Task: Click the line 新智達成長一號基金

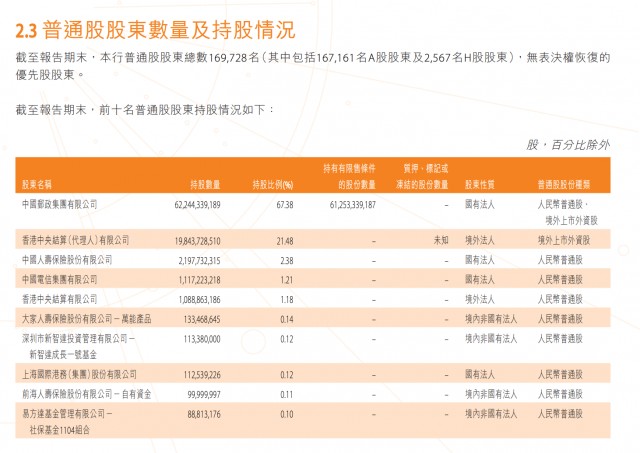Action: (63, 354)
